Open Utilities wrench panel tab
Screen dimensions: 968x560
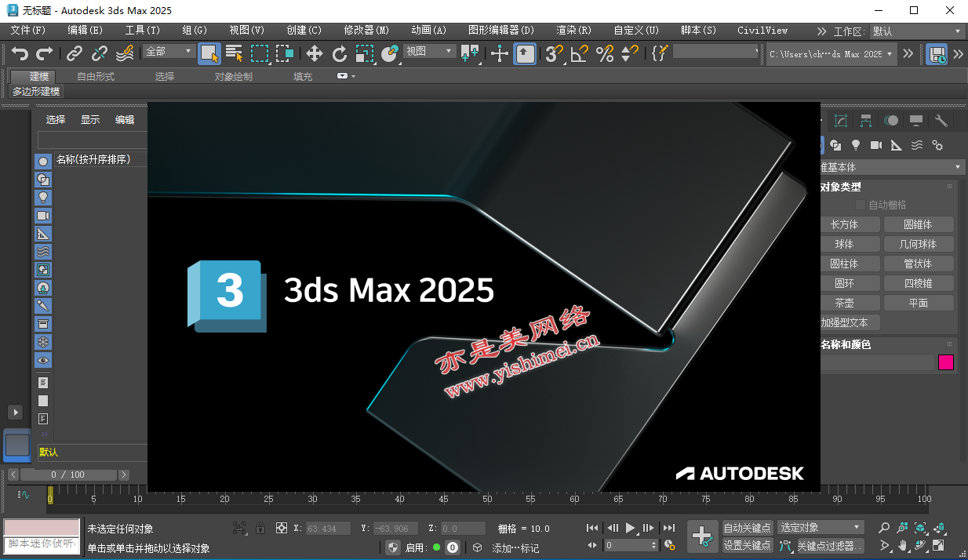941,121
